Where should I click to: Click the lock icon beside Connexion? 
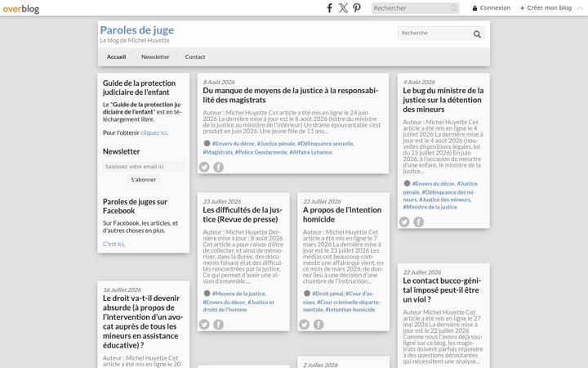474,8
